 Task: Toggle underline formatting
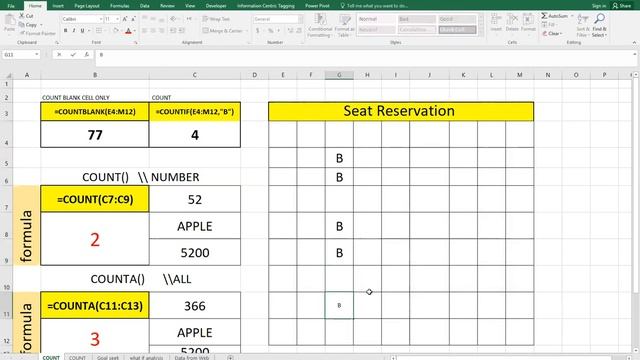(x=82, y=31)
